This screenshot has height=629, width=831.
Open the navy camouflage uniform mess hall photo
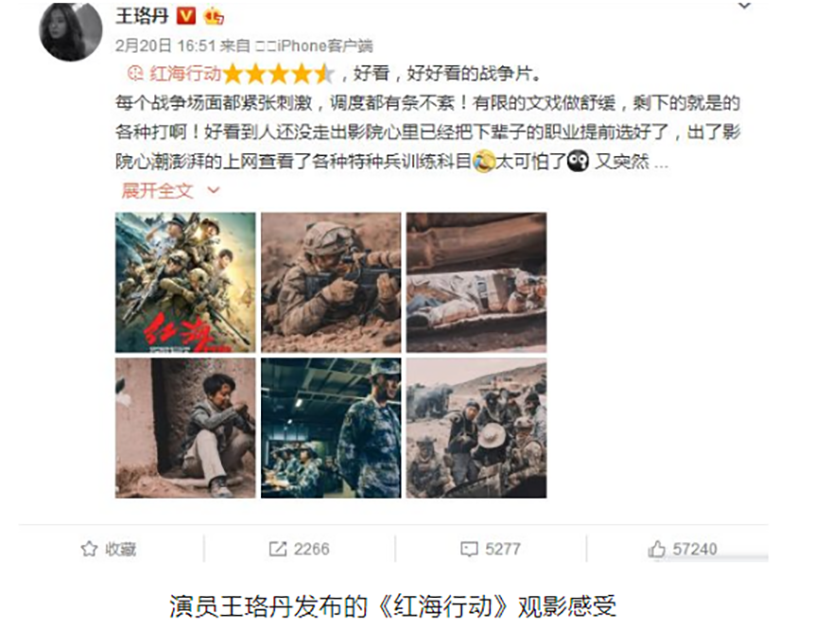point(331,428)
